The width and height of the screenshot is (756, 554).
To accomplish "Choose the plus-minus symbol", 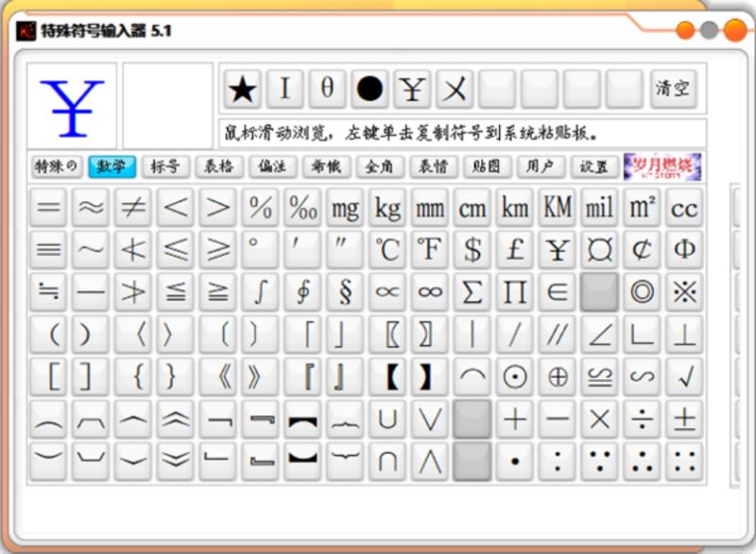I will point(684,419).
